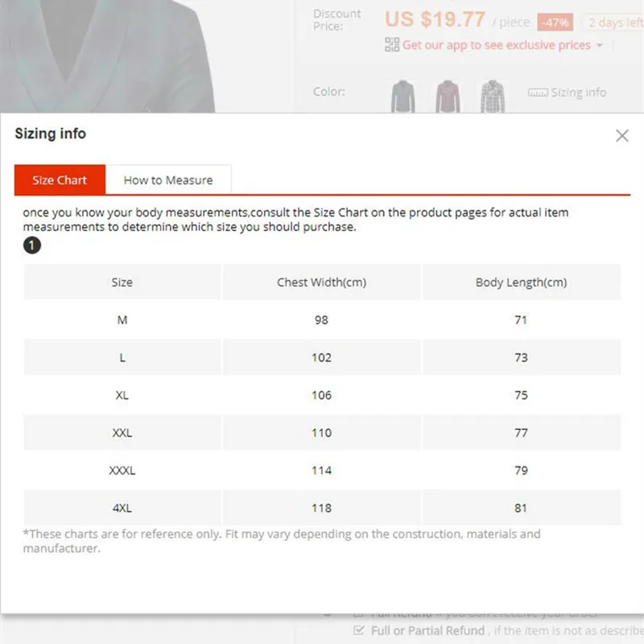Open Get our app to see exclusive prices

click(495, 45)
